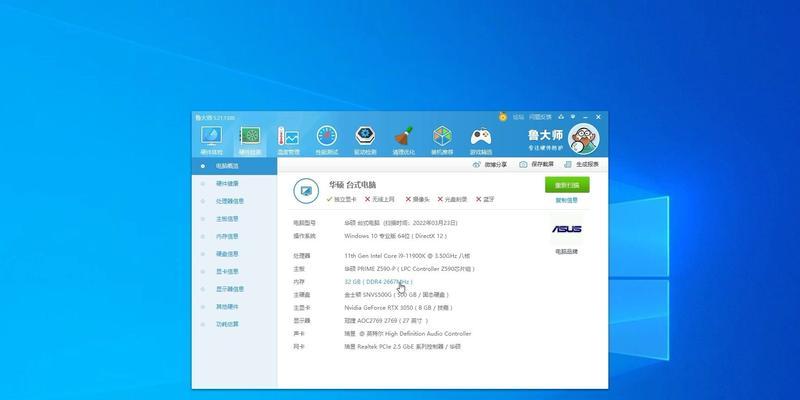Click the 光盘刻录 status indicator
Screen dimensions: 800x400
(453, 199)
